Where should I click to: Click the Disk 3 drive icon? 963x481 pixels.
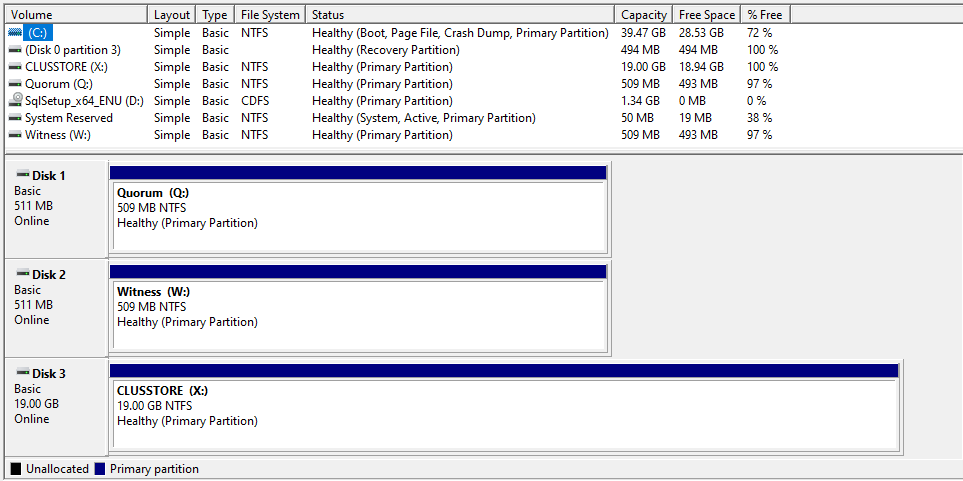pos(23,373)
